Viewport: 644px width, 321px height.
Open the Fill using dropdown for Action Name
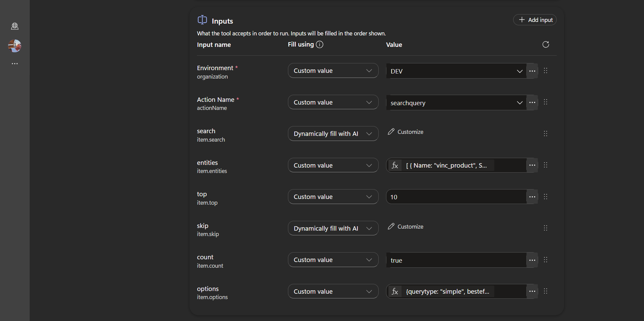coord(333,102)
